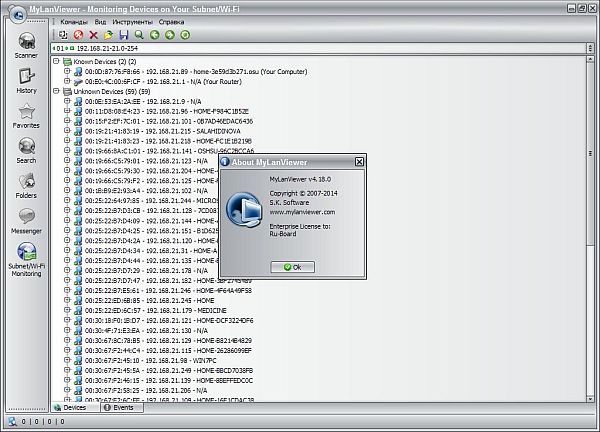Open Folders in the sidebar
The width and height of the screenshot is (600, 432).
pos(26,184)
